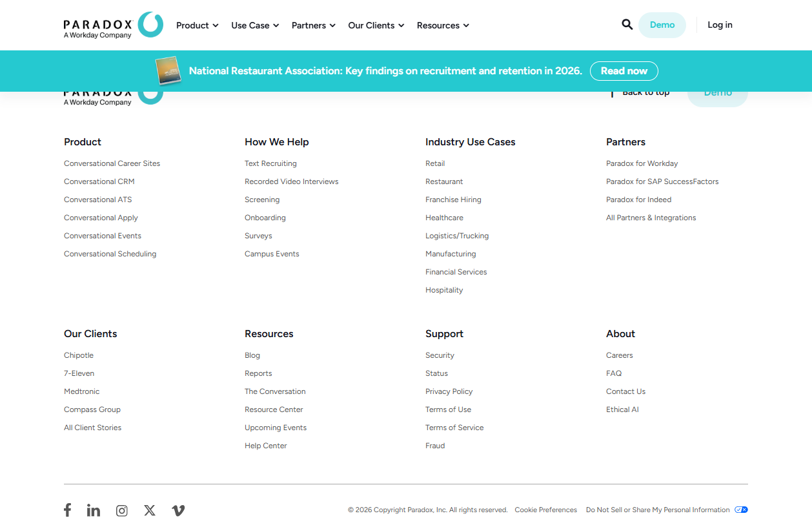
Task: View All Client Stories link
Action: (92, 428)
